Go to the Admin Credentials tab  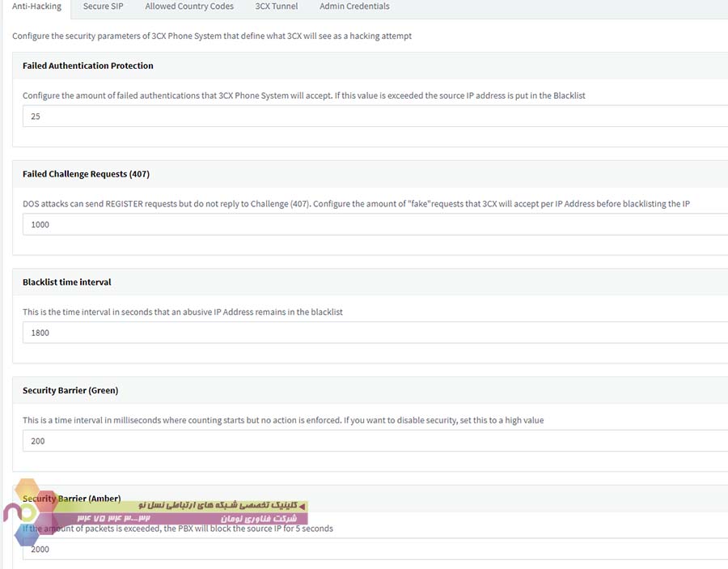pos(354,6)
